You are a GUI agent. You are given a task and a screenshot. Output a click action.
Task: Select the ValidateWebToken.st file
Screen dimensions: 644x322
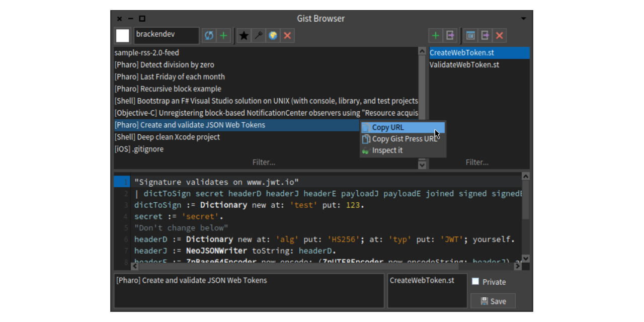(464, 65)
